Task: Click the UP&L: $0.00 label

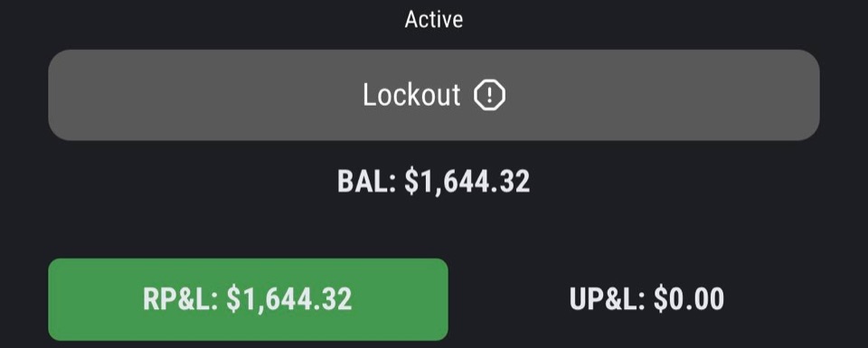Action: pos(646,299)
